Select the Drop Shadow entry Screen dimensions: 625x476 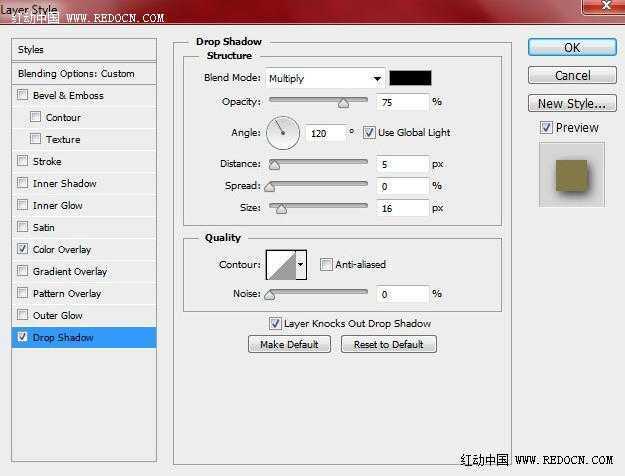click(x=84, y=337)
